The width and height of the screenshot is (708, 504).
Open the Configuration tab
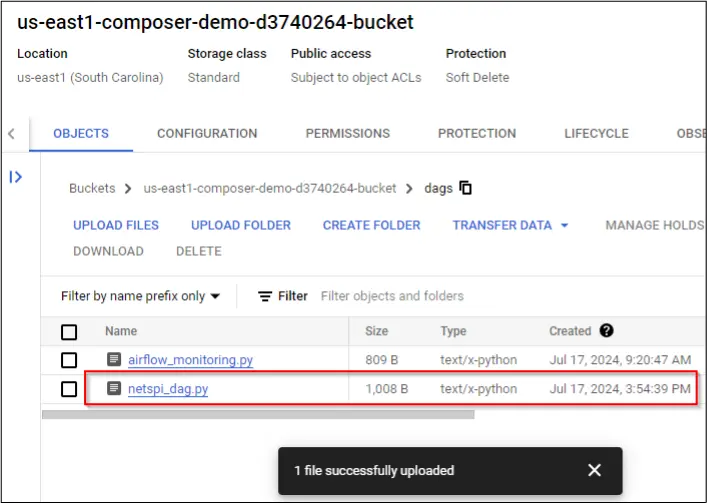(207, 134)
